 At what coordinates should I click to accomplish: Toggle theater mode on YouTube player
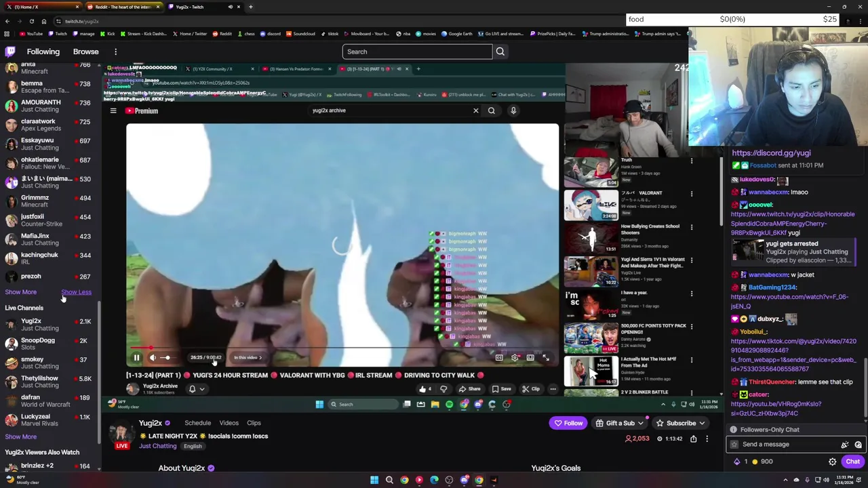(x=530, y=358)
